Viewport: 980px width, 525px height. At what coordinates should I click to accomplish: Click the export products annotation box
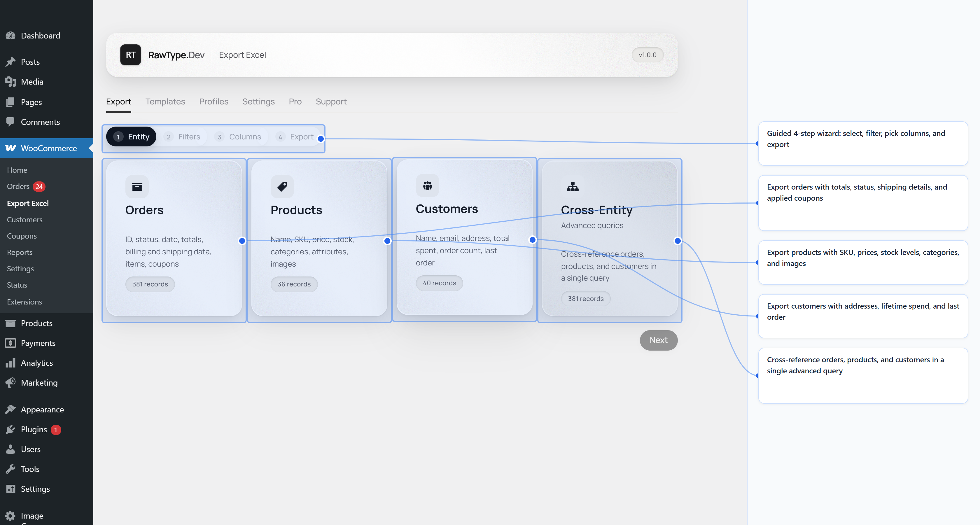(863, 262)
